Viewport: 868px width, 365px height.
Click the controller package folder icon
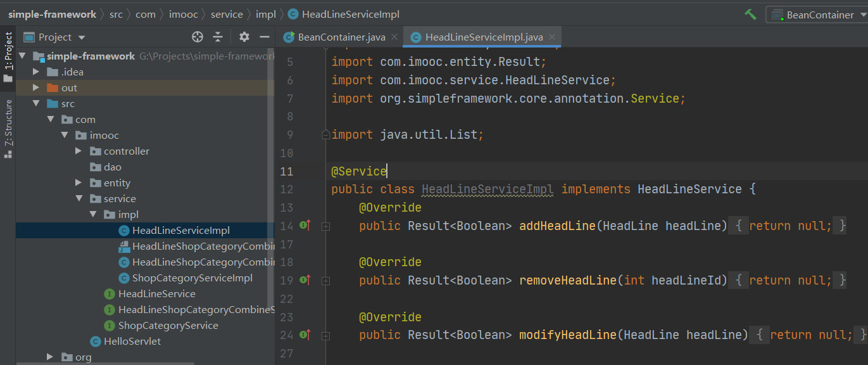pos(96,151)
